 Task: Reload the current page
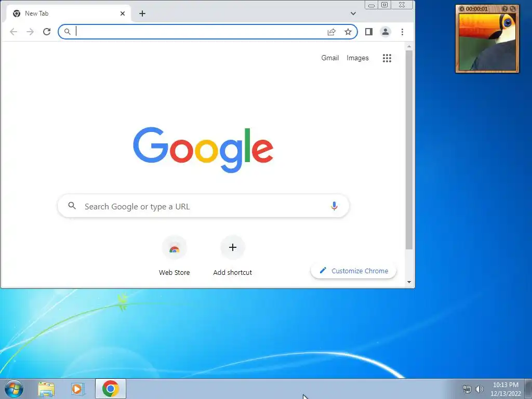(x=47, y=32)
